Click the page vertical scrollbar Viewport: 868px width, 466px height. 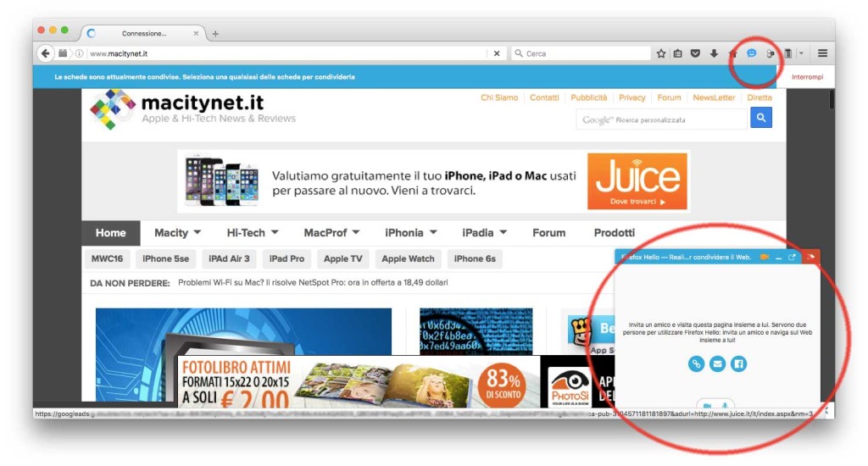[x=831, y=98]
